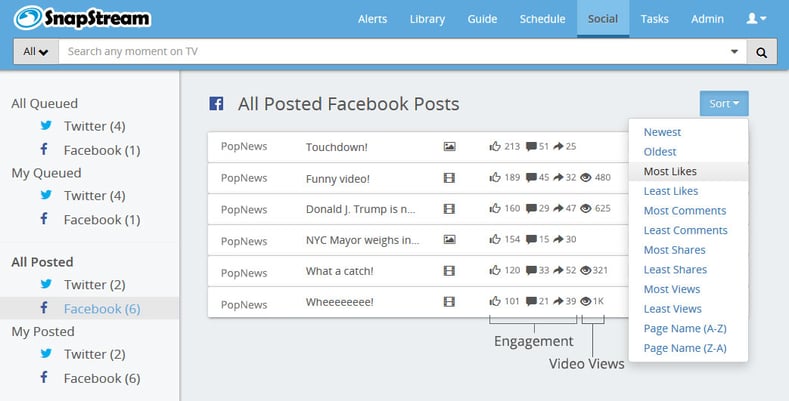Choose Page Name (A-Z) sort option
The height and width of the screenshot is (401, 789).
pyautogui.click(x=685, y=329)
